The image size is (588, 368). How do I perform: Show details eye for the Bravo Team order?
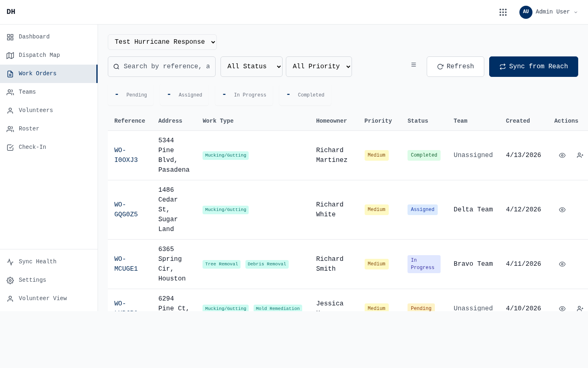562,264
